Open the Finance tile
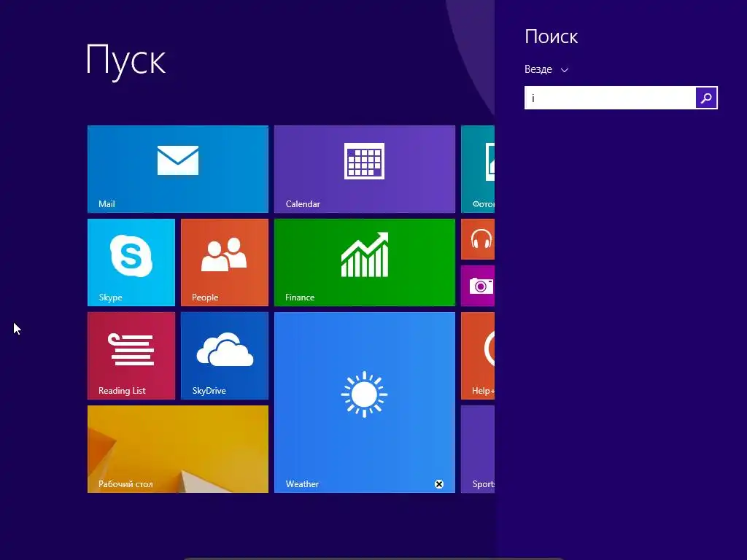Screen dimensions: 747x560 coord(365,262)
